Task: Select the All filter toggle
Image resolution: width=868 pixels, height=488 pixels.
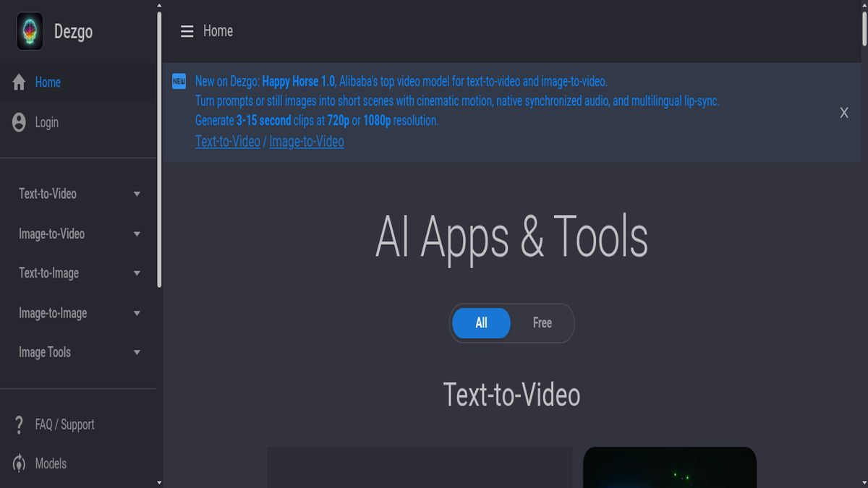Action: (481, 323)
